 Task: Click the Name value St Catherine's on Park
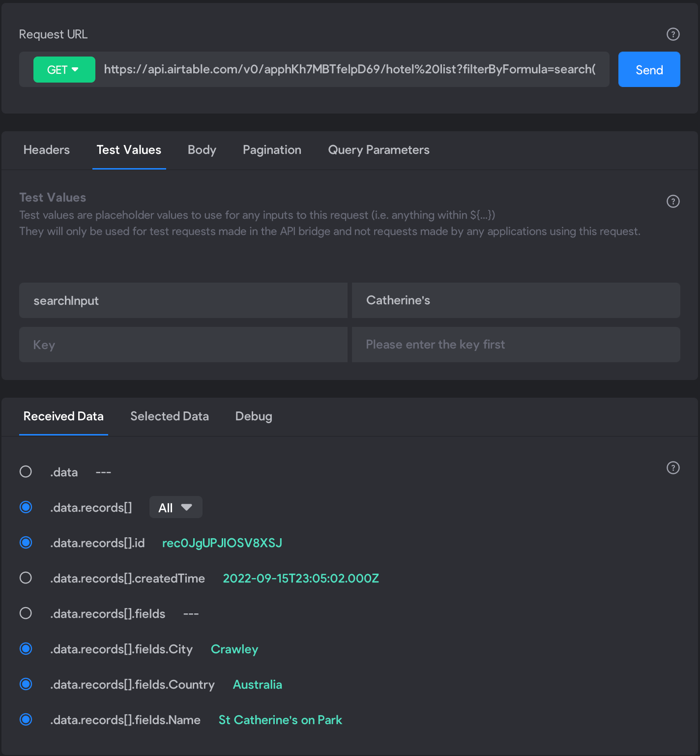280,720
